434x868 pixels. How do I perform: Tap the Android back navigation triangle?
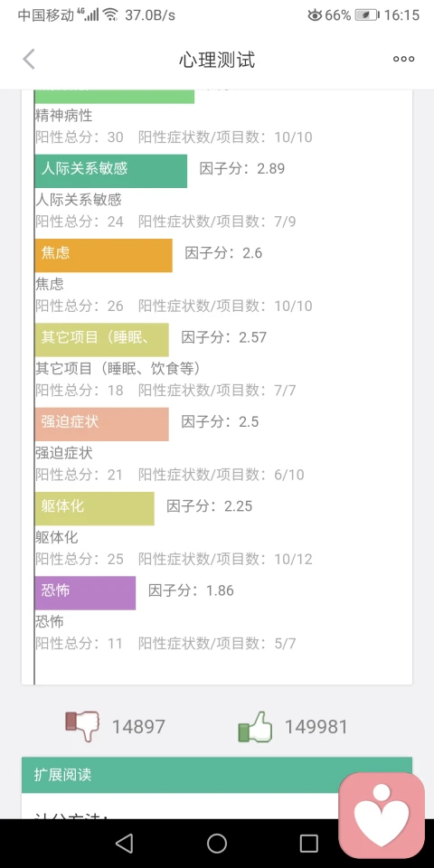[x=125, y=843]
